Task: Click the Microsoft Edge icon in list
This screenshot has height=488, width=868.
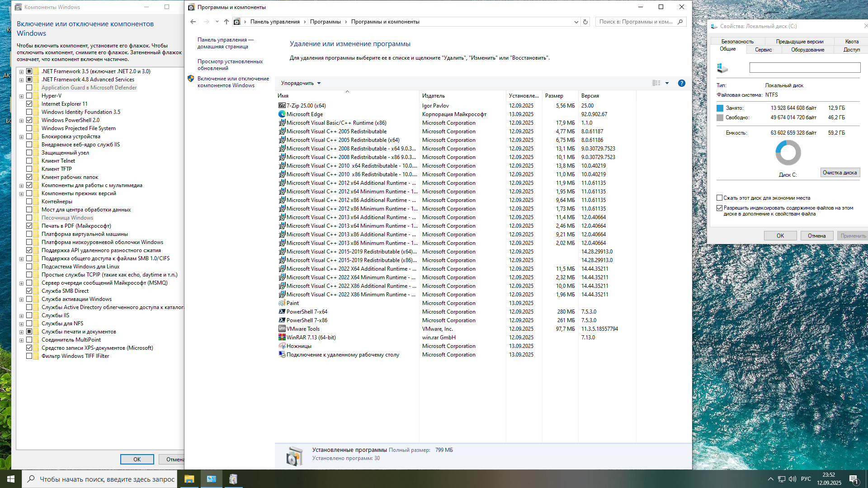Action: 282,114
